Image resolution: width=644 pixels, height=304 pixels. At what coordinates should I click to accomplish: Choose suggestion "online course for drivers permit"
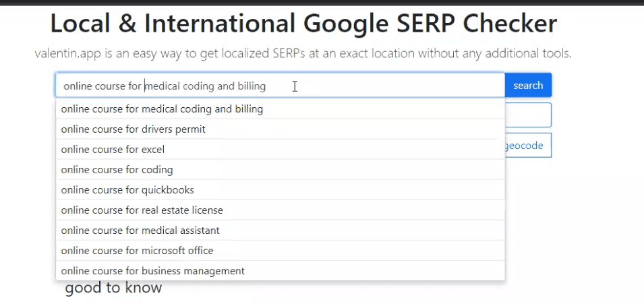click(280, 129)
